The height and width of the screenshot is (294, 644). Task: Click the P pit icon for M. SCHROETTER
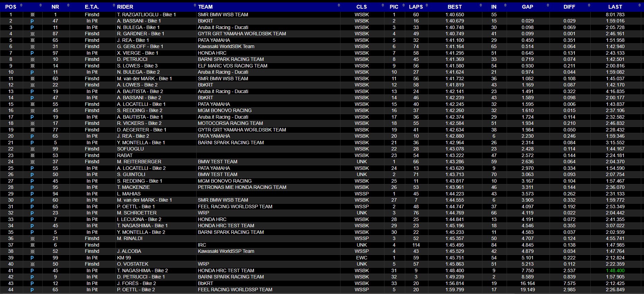click(32, 213)
